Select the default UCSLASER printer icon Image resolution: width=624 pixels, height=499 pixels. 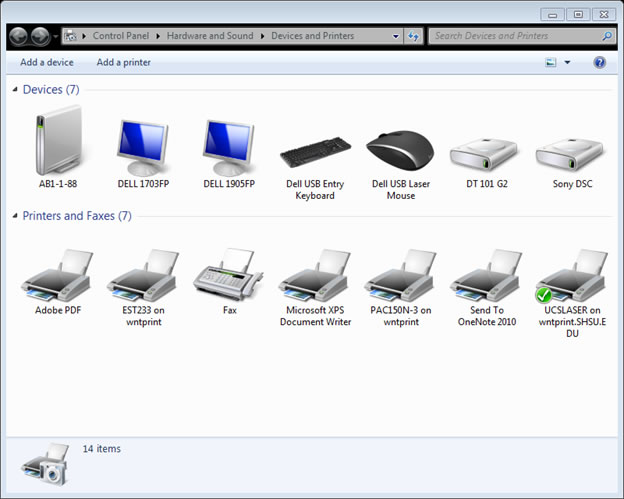pyautogui.click(x=572, y=275)
